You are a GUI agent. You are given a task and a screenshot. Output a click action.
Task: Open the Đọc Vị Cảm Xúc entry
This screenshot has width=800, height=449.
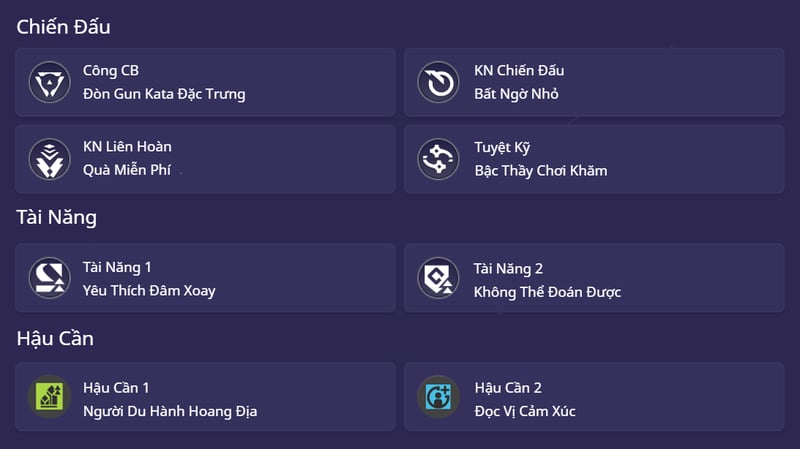(525, 411)
